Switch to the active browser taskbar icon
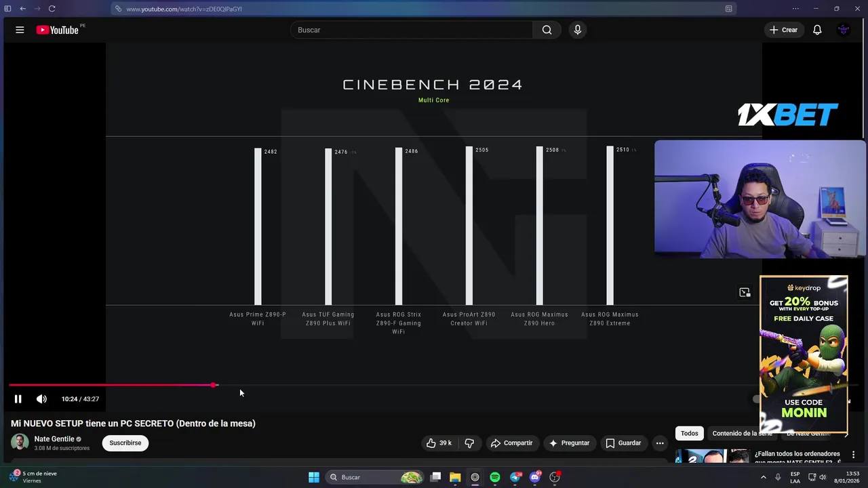The image size is (868, 488). (475, 477)
